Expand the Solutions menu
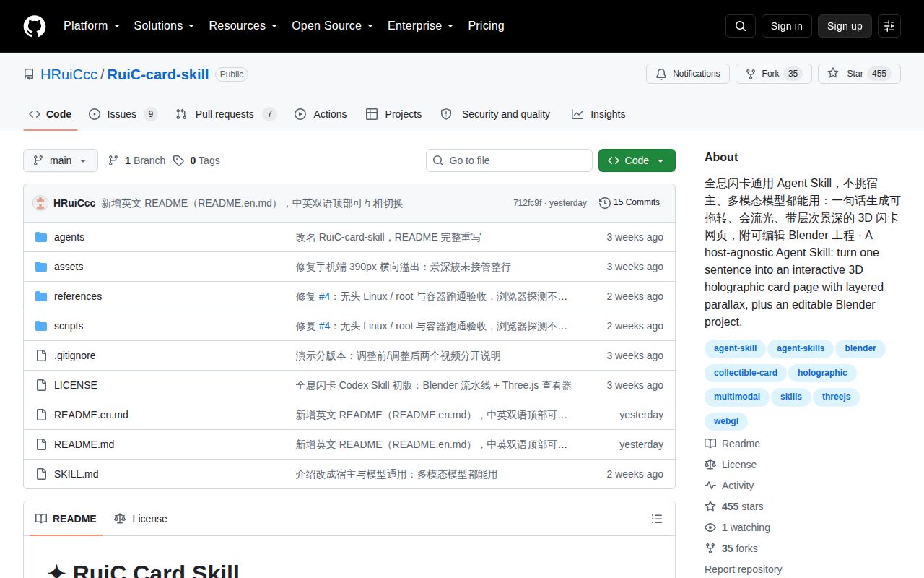Screen dimensions: 924x578 [x=164, y=26]
